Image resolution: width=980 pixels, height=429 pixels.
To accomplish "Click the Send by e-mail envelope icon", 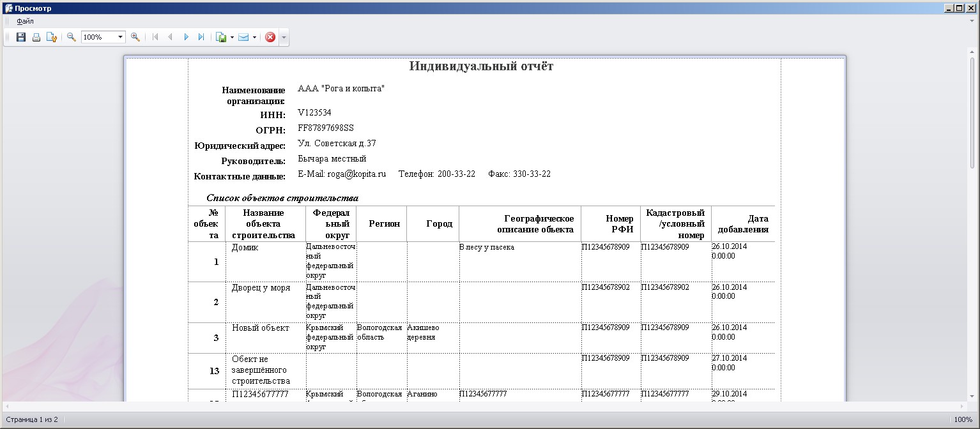I will [x=243, y=37].
